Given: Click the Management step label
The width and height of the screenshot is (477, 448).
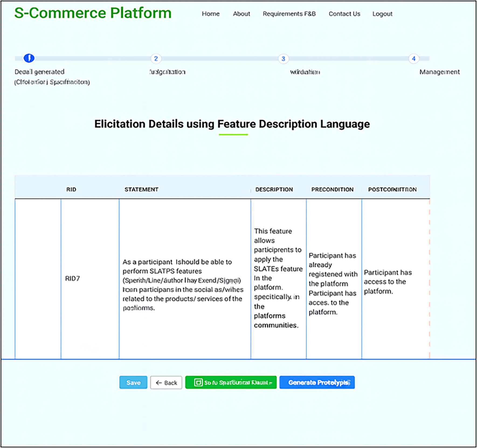Looking at the screenshot, I should 439,72.
